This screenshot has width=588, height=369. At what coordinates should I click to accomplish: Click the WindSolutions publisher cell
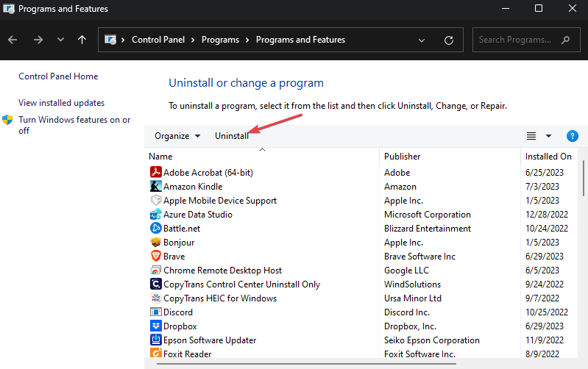[412, 284]
